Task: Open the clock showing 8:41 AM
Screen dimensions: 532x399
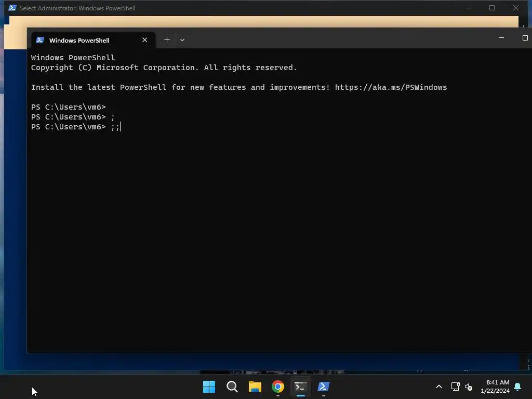Action: (x=495, y=387)
